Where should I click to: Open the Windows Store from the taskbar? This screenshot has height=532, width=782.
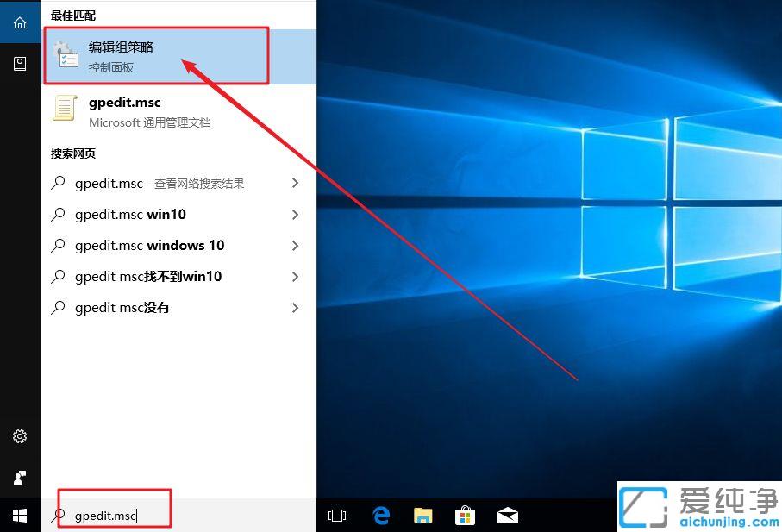tap(465, 515)
